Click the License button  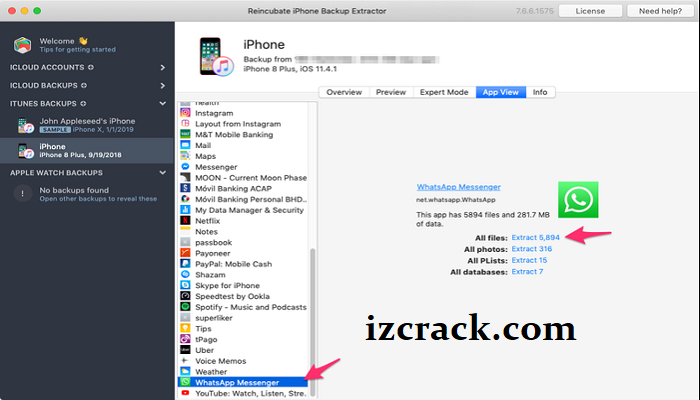pyautogui.click(x=590, y=11)
